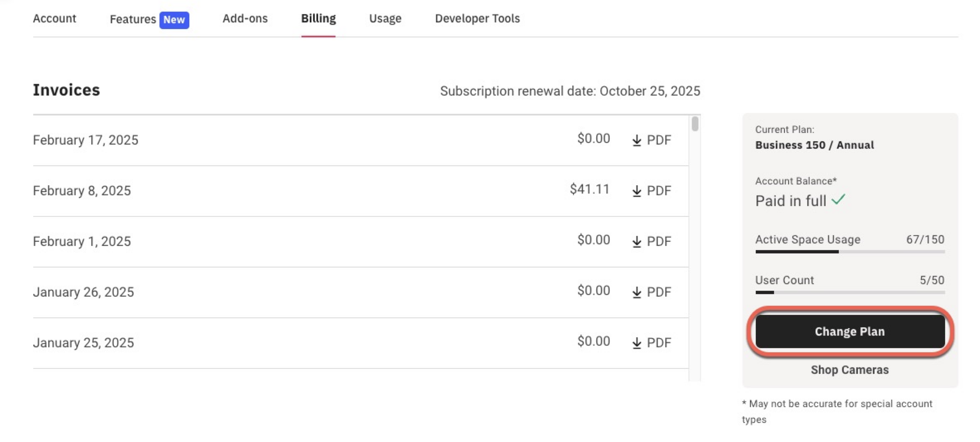980x442 pixels.
Task: Download PDF for February 1, 2025 invoice
Action: click(x=651, y=241)
